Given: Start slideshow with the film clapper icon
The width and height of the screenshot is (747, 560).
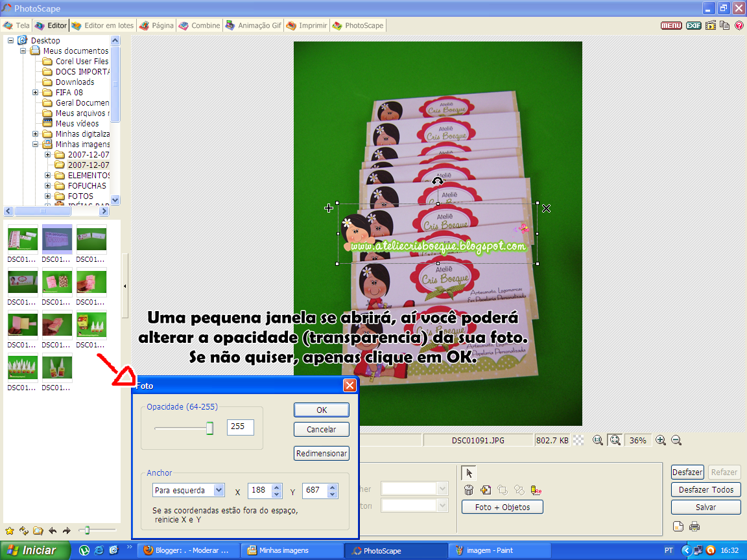Looking at the screenshot, I should coord(710,26).
